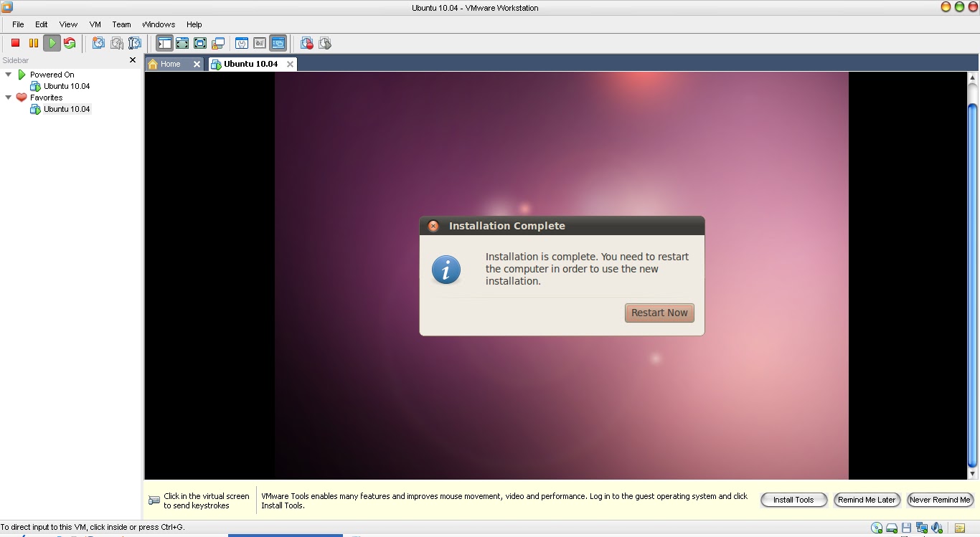Click the VMware Workstation title bar icon
The height and width of the screenshot is (537, 980).
click(7, 7)
